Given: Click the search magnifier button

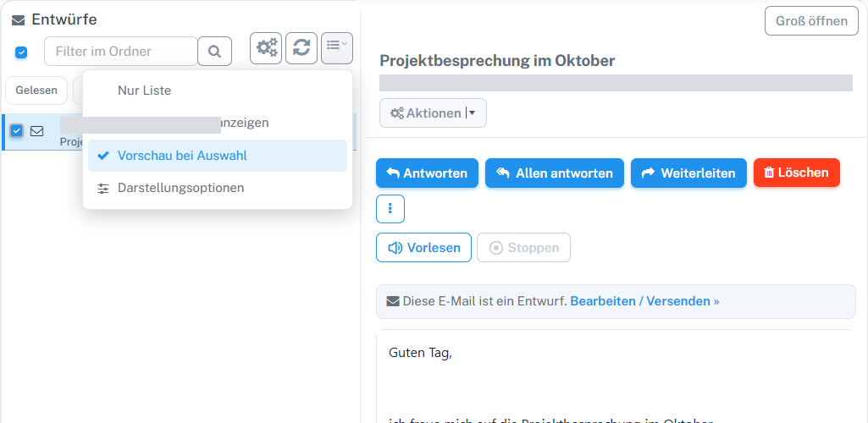Looking at the screenshot, I should point(215,52).
